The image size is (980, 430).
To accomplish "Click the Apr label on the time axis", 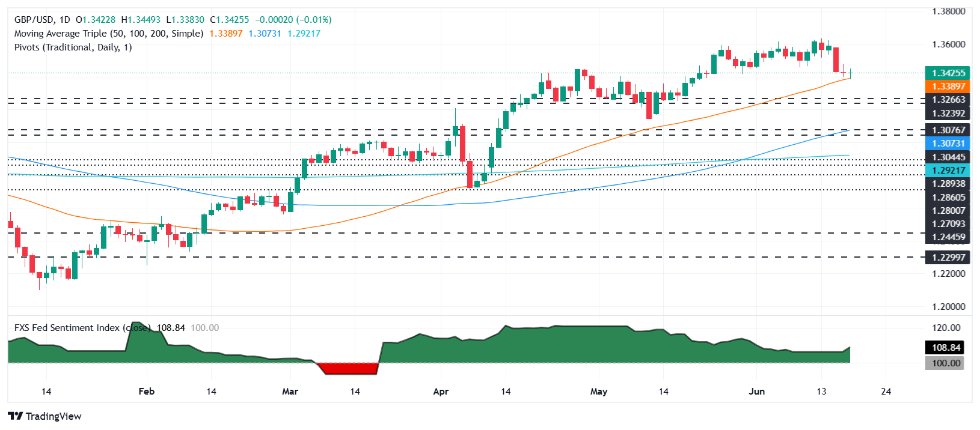I will [x=441, y=392].
